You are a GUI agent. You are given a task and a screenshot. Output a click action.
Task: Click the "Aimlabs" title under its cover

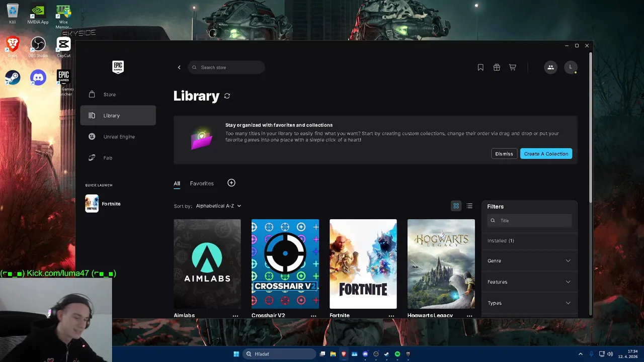184,316
